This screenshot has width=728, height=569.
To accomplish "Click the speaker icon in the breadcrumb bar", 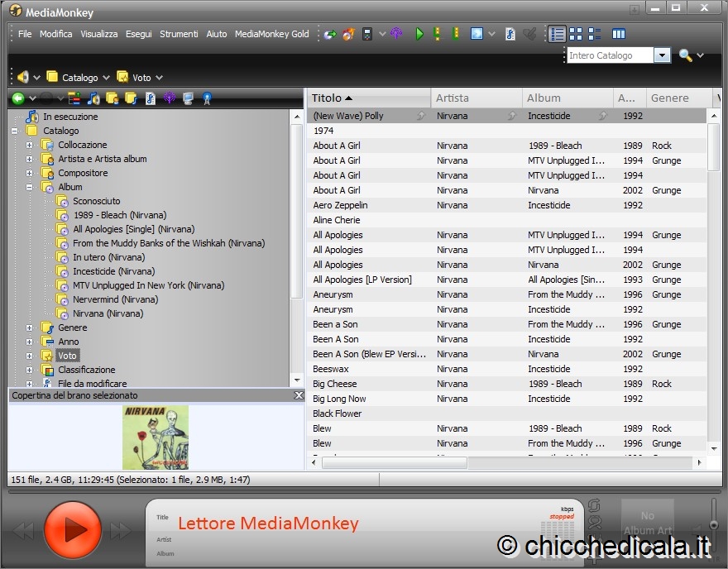I will point(22,77).
